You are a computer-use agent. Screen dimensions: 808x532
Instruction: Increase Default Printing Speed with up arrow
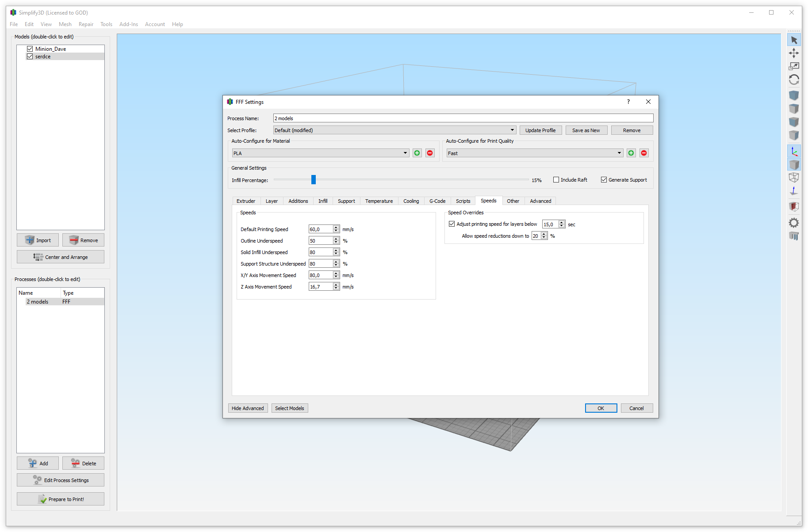pyautogui.click(x=336, y=227)
